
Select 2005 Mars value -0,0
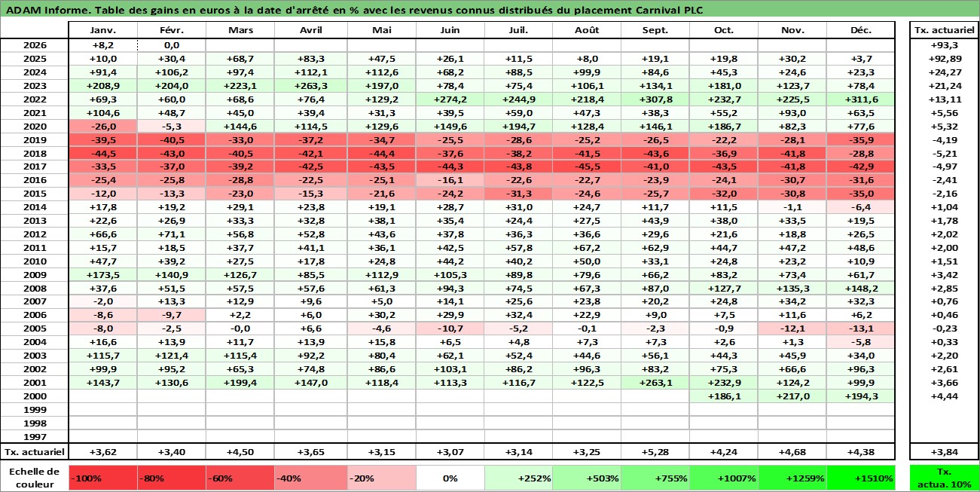pyautogui.click(x=240, y=329)
